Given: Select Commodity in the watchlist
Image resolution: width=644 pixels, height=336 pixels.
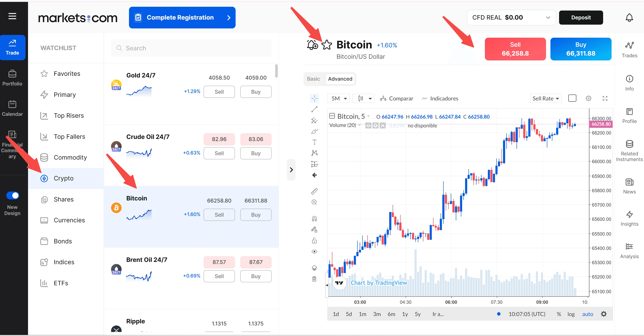Looking at the screenshot, I should pyautogui.click(x=66, y=157).
